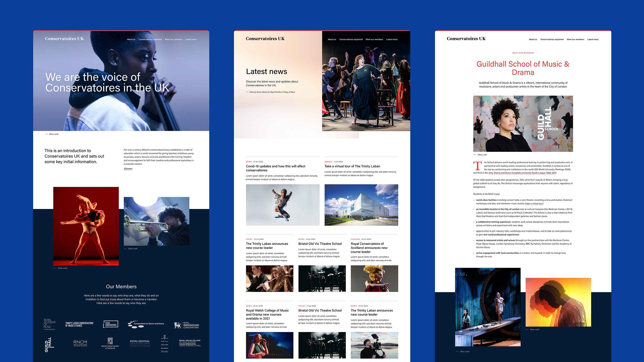
Task: View the orange silhouette profile image
Action: point(558,302)
